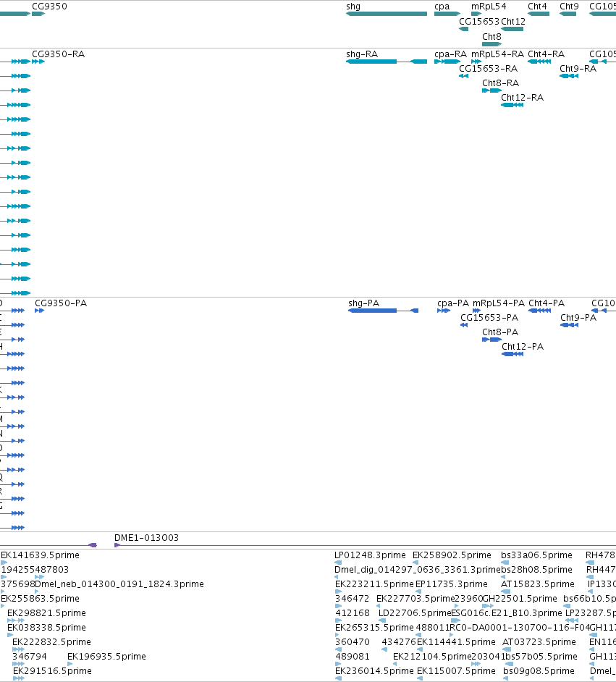
Task: Click the 346794 feature label
Action: coord(30,657)
